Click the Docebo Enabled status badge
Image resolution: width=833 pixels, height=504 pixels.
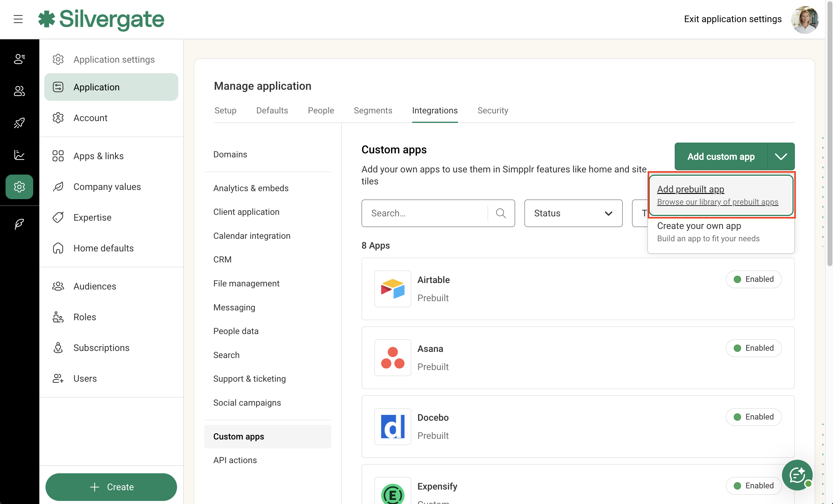click(x=753, y=417)
